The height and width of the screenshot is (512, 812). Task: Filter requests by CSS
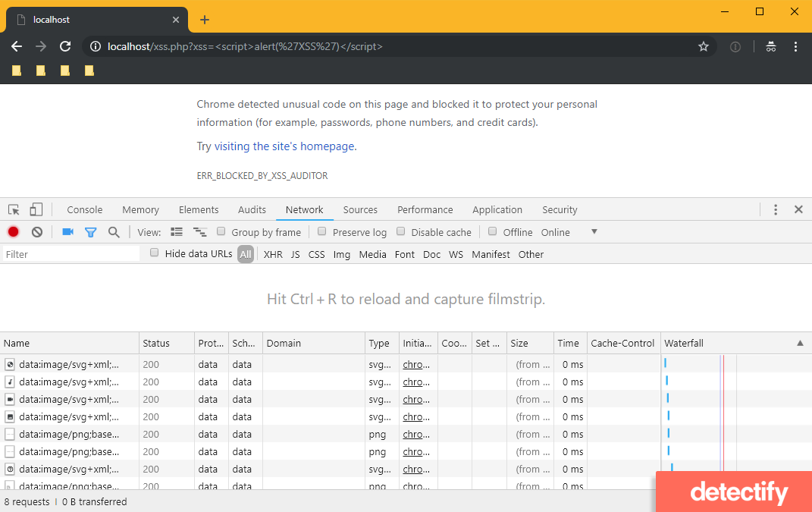pyautogui.click(x=316, y=254)
